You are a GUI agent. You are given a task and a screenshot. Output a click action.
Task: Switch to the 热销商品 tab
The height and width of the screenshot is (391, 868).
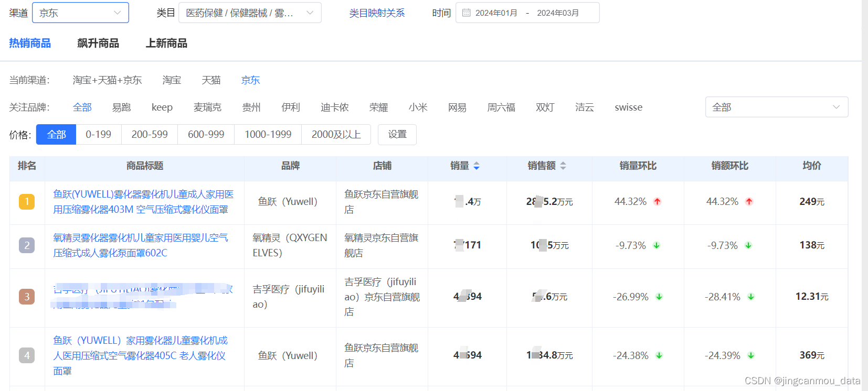30,43
